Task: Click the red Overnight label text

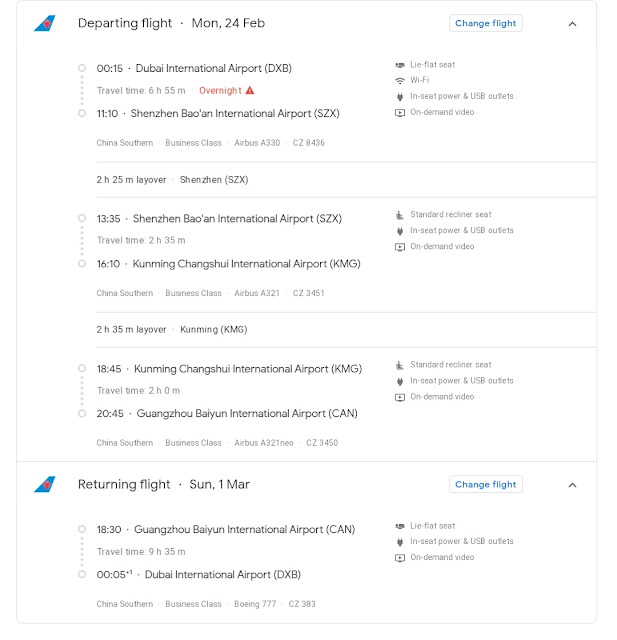Action: (220, 91)
